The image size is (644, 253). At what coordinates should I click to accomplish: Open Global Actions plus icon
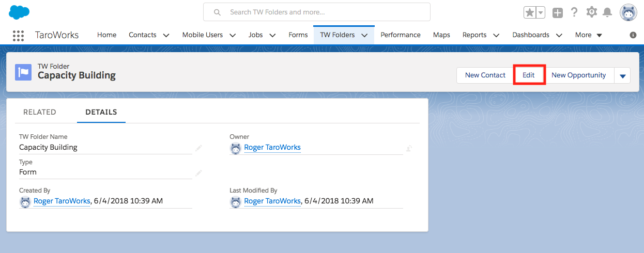coord(557,12)
